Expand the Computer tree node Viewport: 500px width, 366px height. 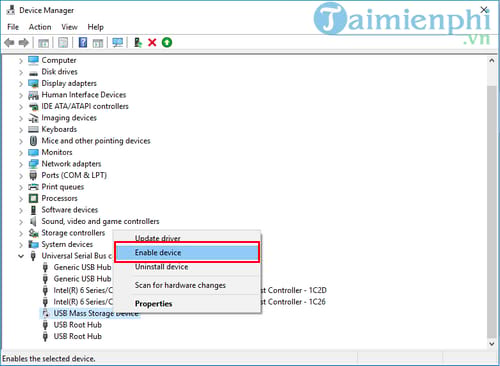(x=21, y=61)
